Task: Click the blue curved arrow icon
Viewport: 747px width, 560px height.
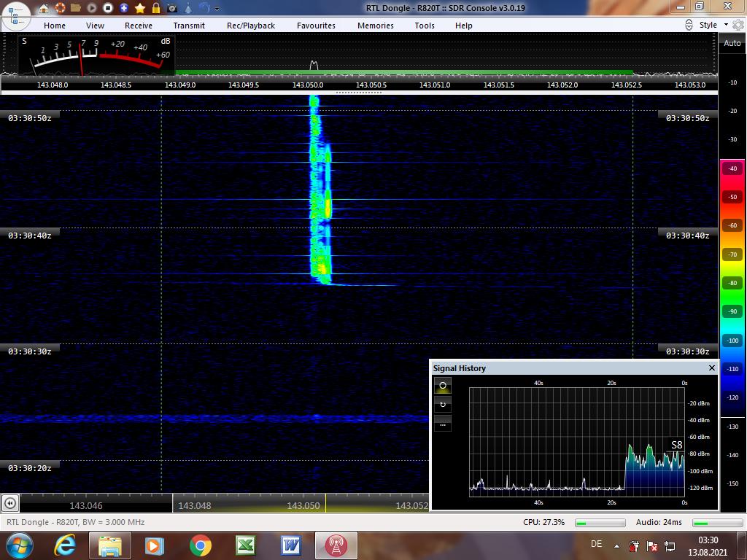Action: [x=204, y=7]
